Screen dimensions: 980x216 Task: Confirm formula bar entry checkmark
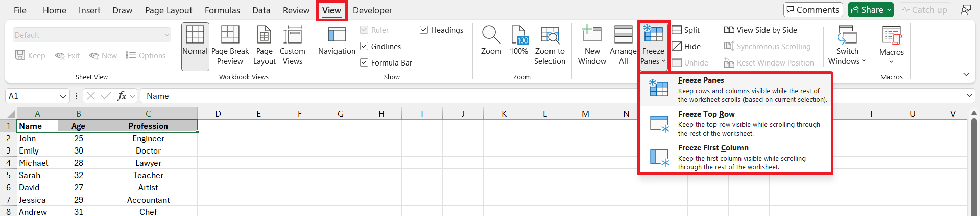point(106,96)
